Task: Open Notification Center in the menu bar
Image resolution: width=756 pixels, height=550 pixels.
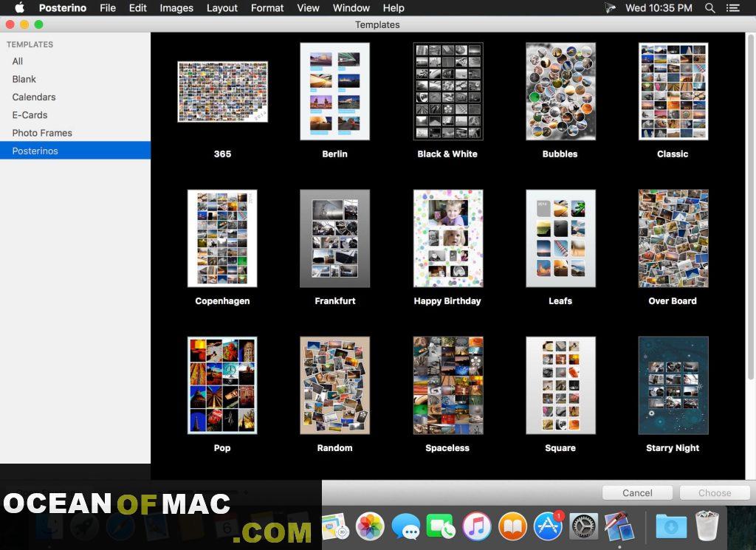Action: pos(733,7)
